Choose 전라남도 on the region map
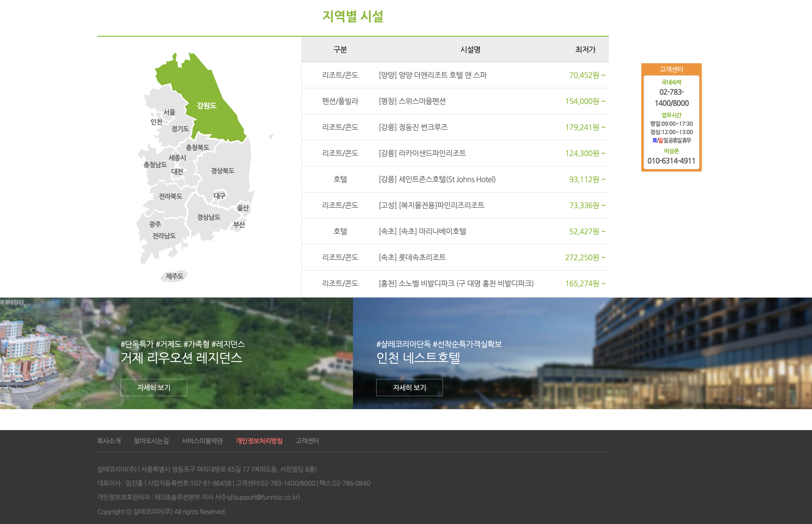 click(x=164, y=236)
